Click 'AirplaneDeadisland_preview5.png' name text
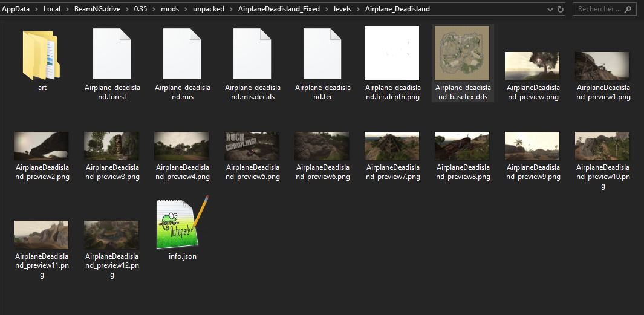This screenshot has height=315, width=644. pos(253,172)
